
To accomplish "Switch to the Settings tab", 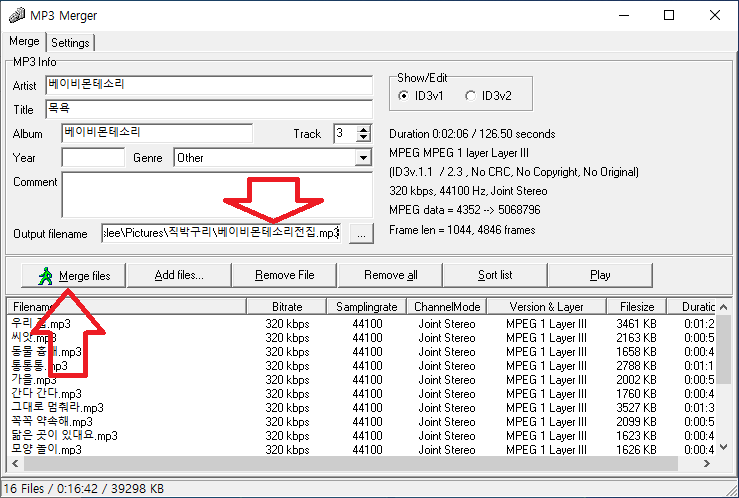I will [x=70, y=43].
